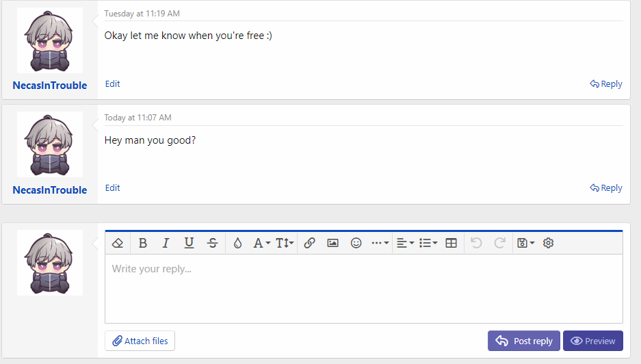The height and width of the screenshot is (364, 641).
Task: Open the smilies emoji picker
Action: [x=356, y=243]
